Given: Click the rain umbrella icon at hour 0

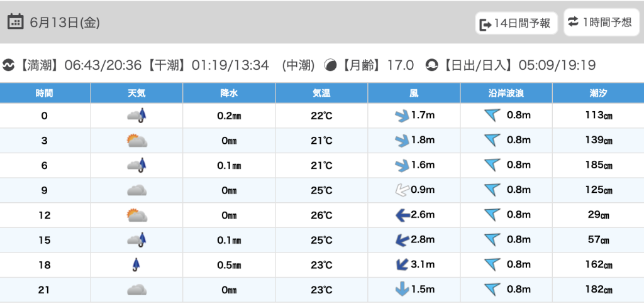Looking at the screenshot, I should tap(136, 116).
